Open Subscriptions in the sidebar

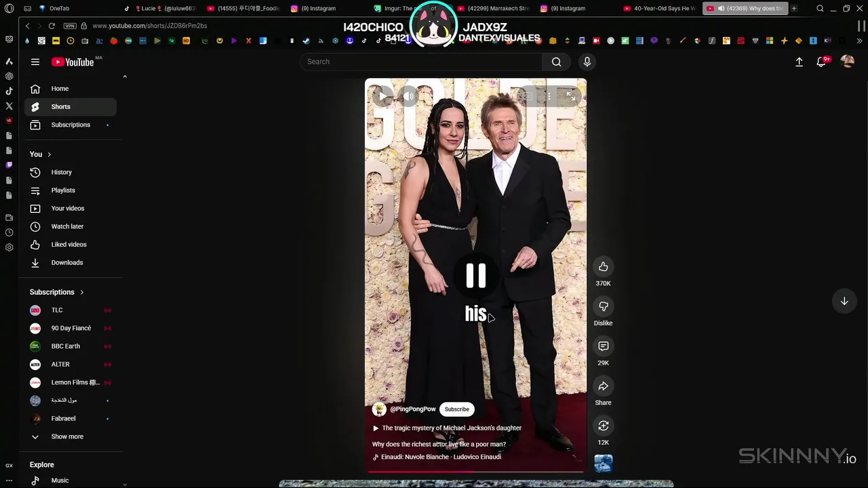pyautogui.click(x=70, y=125)
